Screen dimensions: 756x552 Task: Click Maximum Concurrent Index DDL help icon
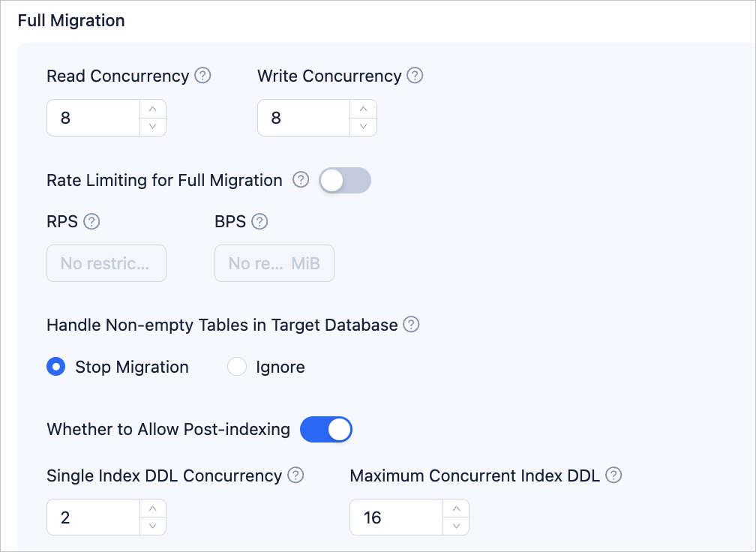pos(613,475)
